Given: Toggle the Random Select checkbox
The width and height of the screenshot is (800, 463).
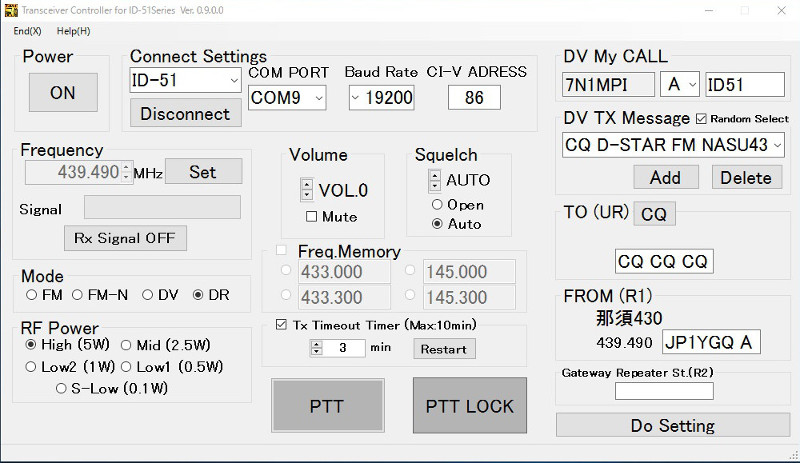Looking at the screenshot, I should (x=701, y=119).
